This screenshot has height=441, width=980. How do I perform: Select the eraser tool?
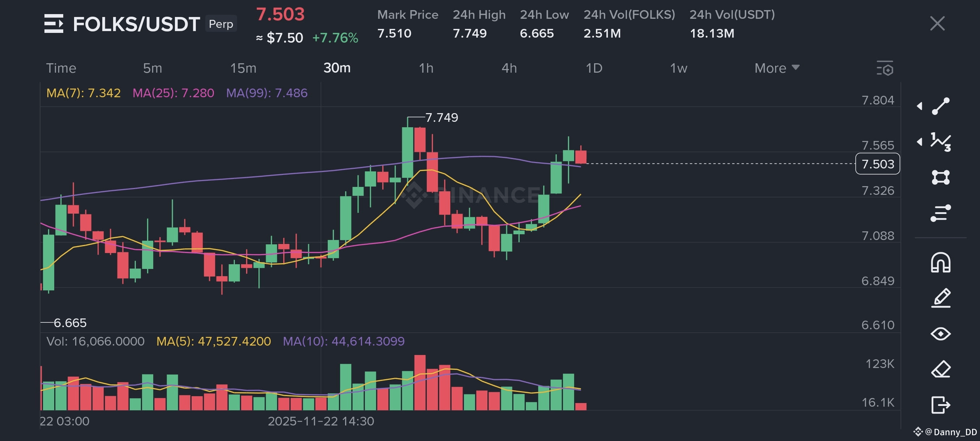pyautogui.click(x=941, y=369)
